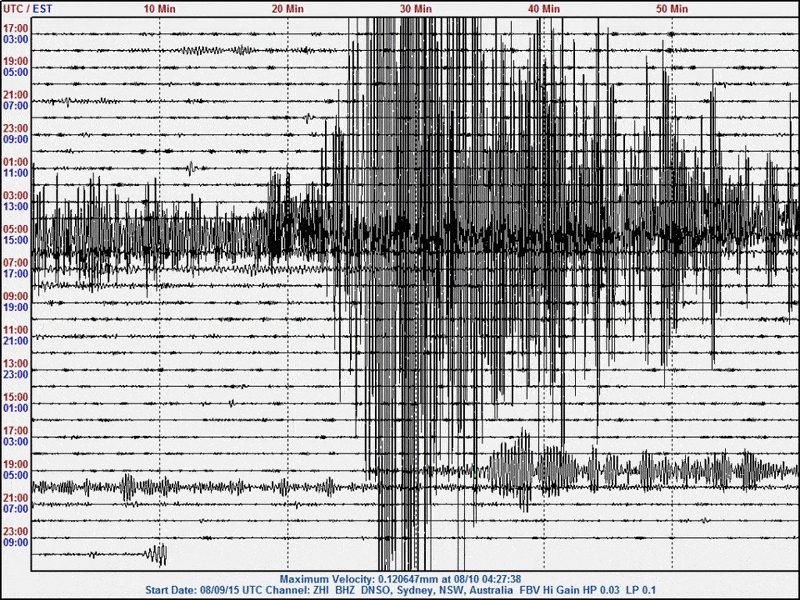Click the wave packet near 12 Min on second trace
Image resolution: width=800 pixels, height=600 pixels.
203,51
